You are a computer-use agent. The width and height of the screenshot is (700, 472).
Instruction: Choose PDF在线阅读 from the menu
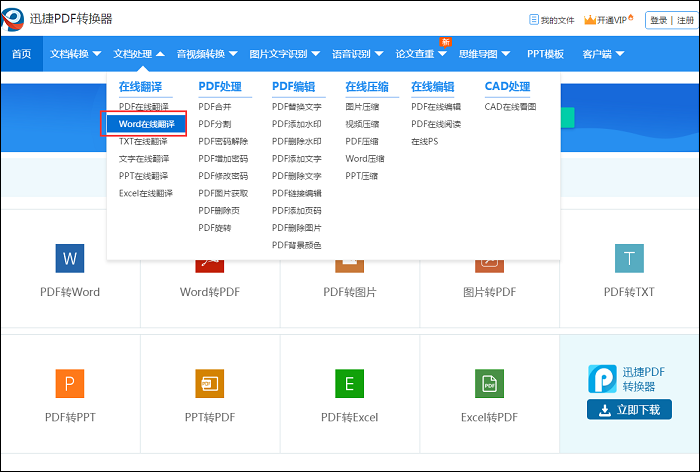click(436, 124)
